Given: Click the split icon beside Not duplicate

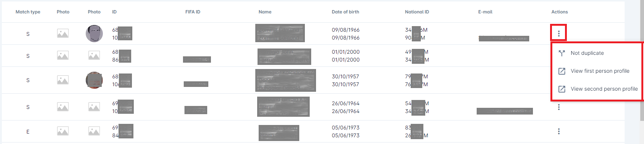Looking at the screenshot, I should pos(562,53).
